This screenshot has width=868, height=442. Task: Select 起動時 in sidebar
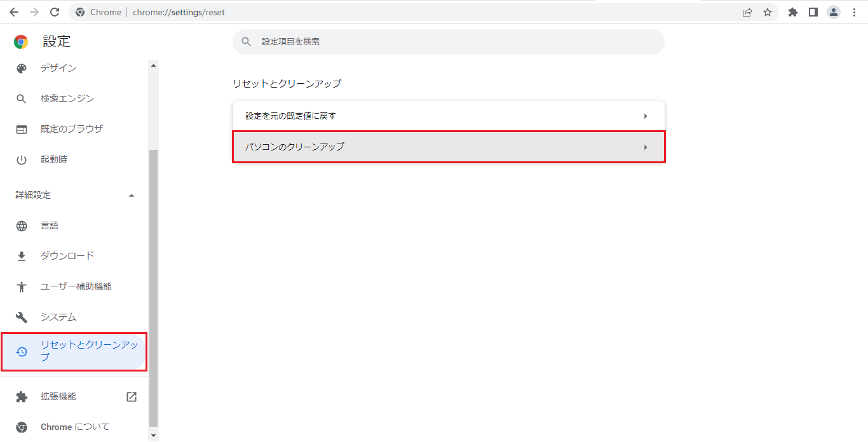pos(53,159)
